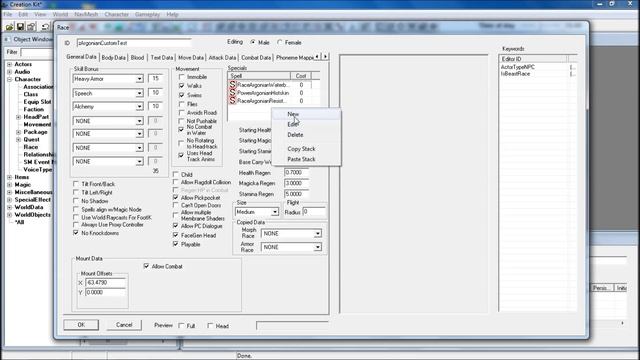Open the Alchemy skill bonus dropdown

(x=139, y=107)
